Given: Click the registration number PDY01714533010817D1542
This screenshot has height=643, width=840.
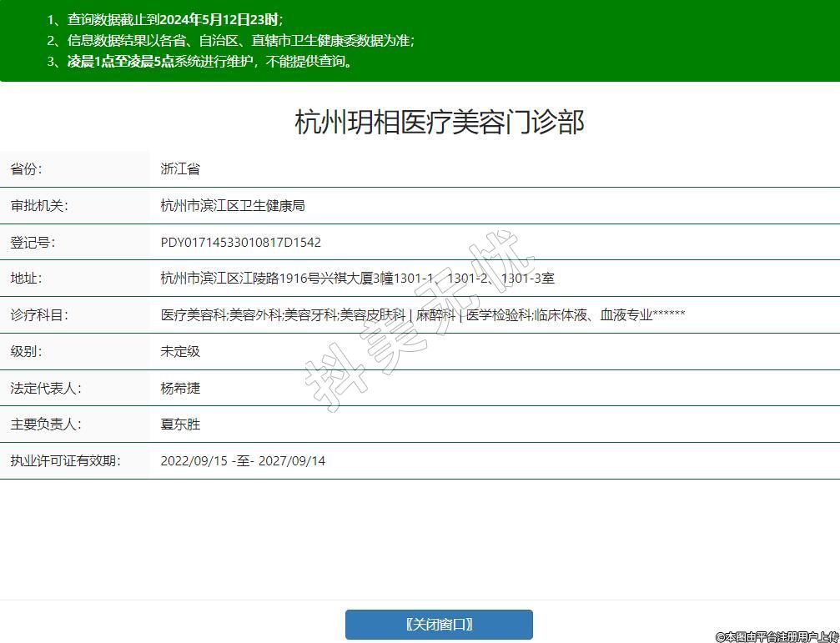Looking at the screenshot, I should click(x=240, y=243).
